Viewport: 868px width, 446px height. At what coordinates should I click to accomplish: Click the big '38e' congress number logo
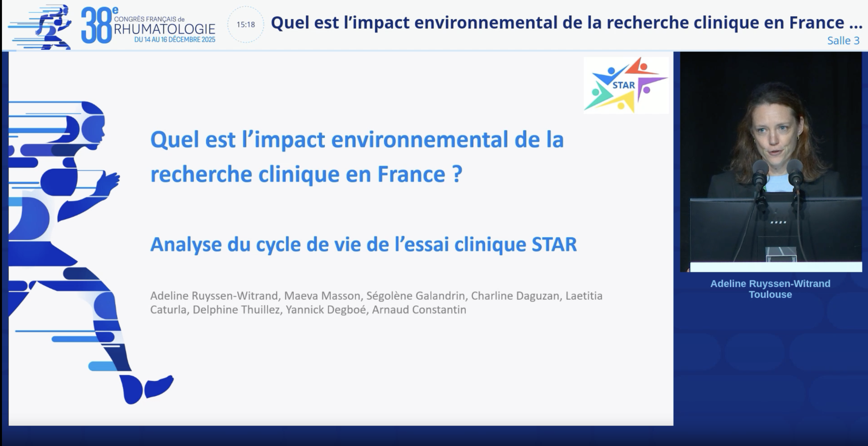pos(97,26)
